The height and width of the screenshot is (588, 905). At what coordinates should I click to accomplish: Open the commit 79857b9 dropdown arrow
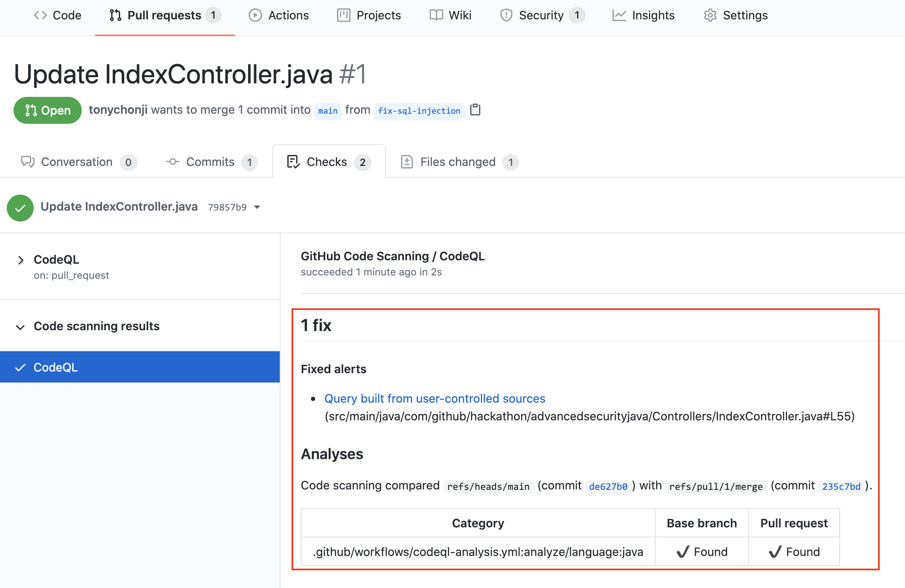point(257,207)
